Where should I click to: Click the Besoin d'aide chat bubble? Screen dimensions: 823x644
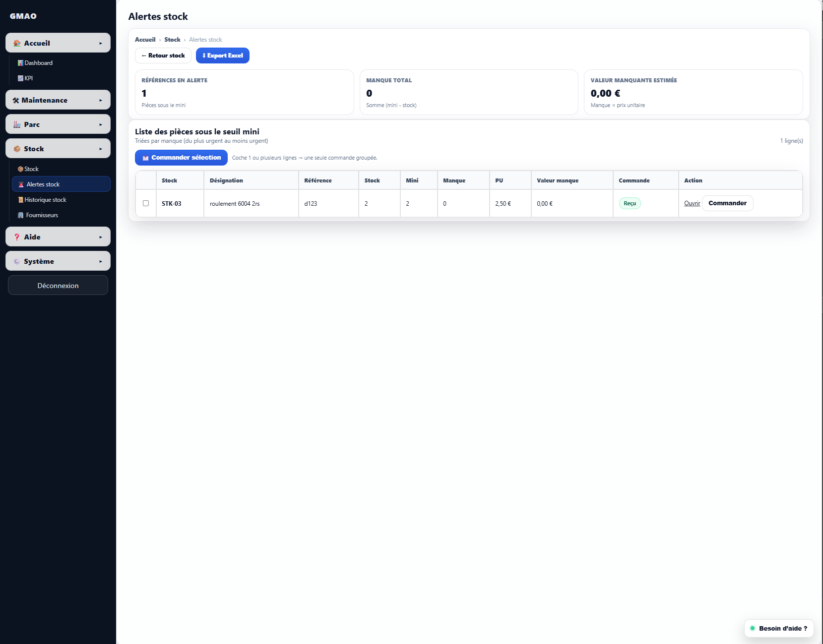779,628
